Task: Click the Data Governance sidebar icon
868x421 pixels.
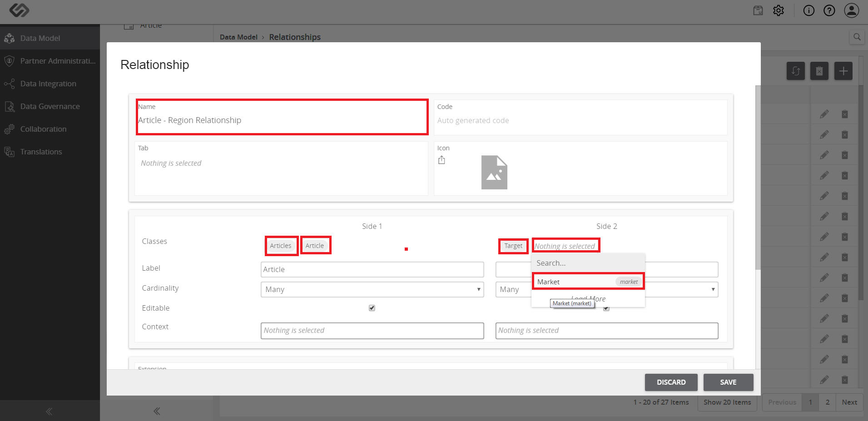Action: (x=9, y=106)
